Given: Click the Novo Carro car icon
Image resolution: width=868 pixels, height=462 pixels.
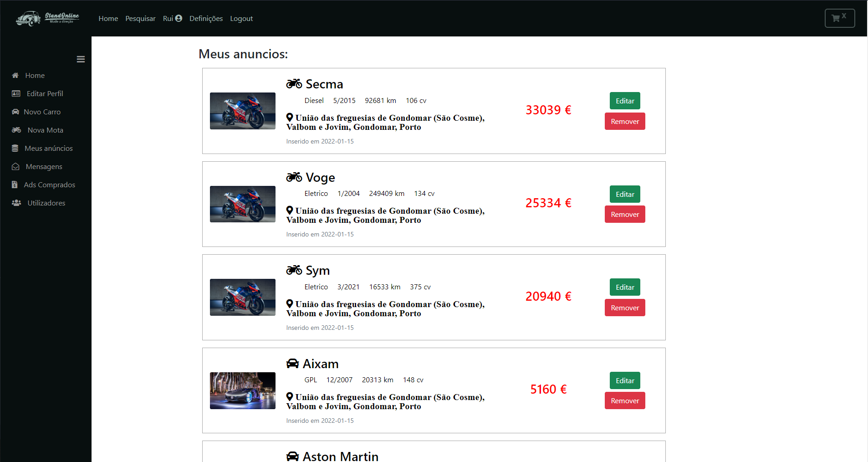Looking at the screenshot, I should pyautogui.click(x=15, y=112).
